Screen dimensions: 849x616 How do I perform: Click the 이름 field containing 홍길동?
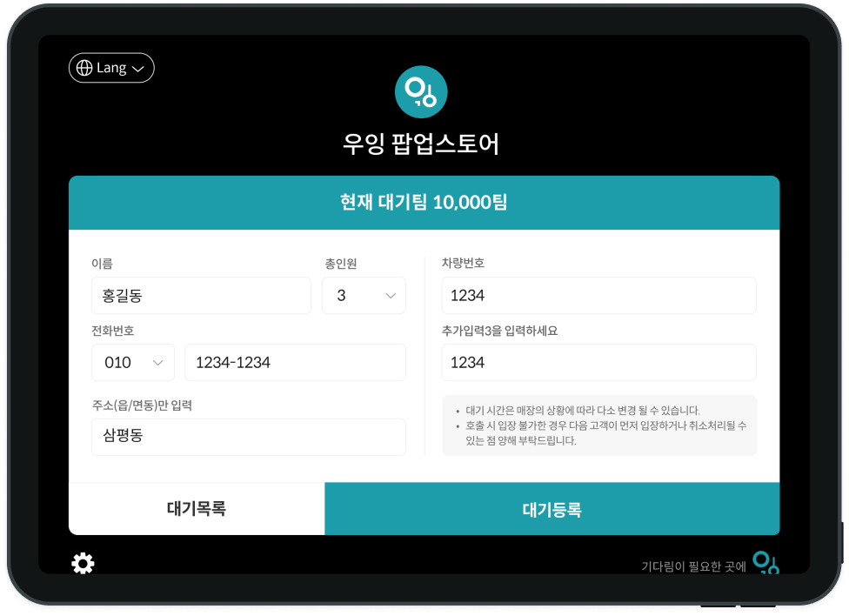point(201,296)
